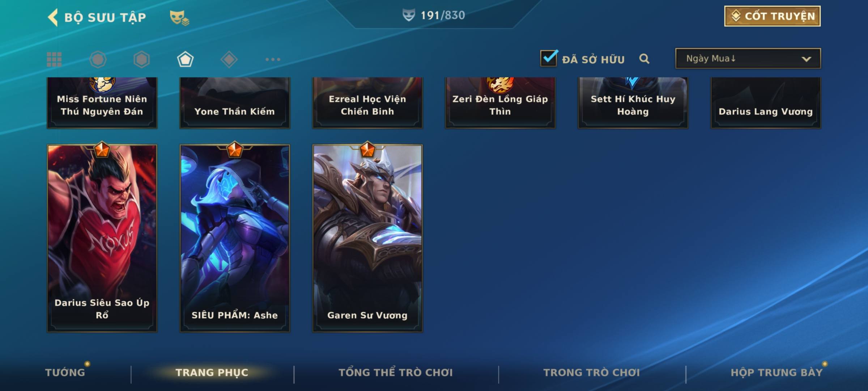Open the mask and coins shop icon
The width and height of the screenshot is (868, 391).
tap(179, 17)
